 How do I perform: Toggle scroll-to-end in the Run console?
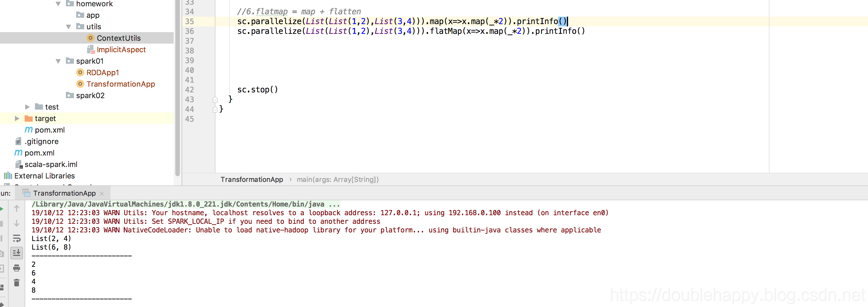pos(17,253)
